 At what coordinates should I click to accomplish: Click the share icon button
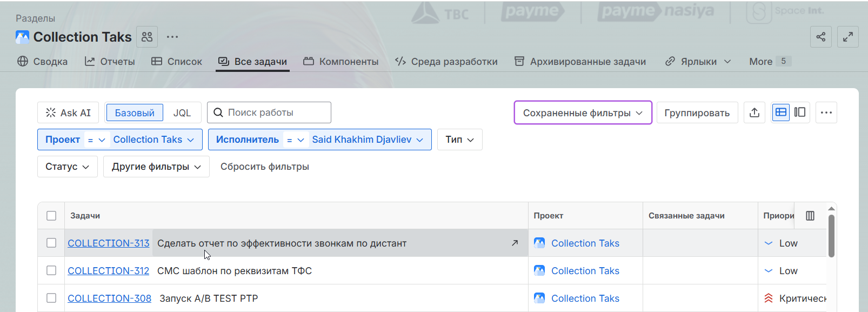[x=820, y=37]
